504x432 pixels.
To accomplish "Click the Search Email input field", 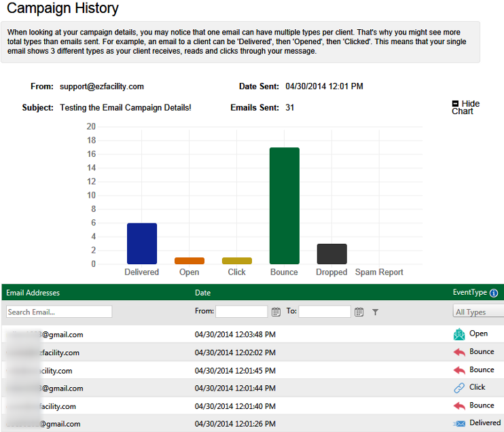I will pyautogui.click(x=59, y=312).
